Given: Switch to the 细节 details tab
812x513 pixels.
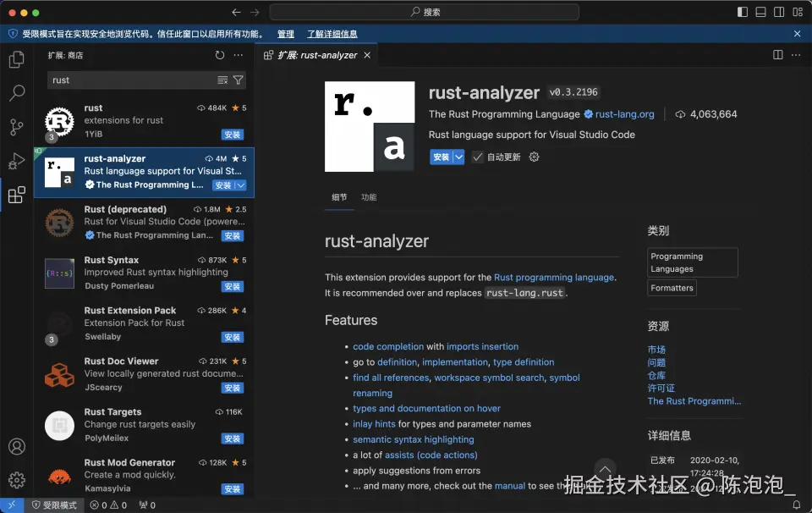Looking at the screenshot, I should click(x=339, y=197).
